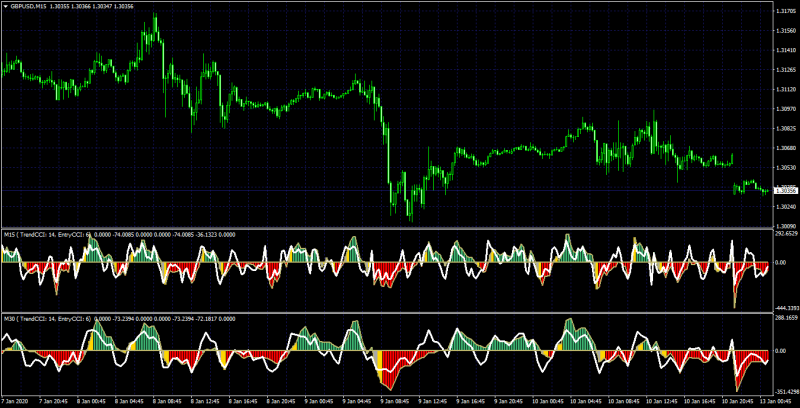Click the 1.31410 price axis value
800x408 pixels.
click(x=786, y=50)
